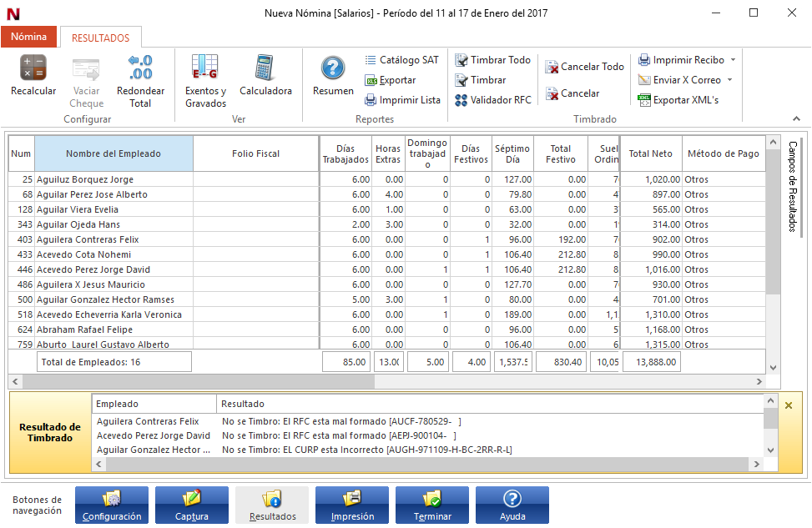Viewport: 812px width, 528px height.
Task: Go to Configuración navigation button
Action: coord(112,505)
